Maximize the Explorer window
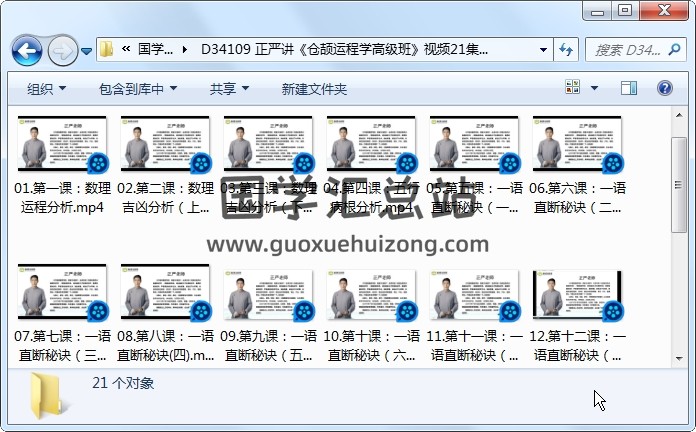The width and height of the screenshot is (696, 432). pyautogui.click(x=625, y=11)
